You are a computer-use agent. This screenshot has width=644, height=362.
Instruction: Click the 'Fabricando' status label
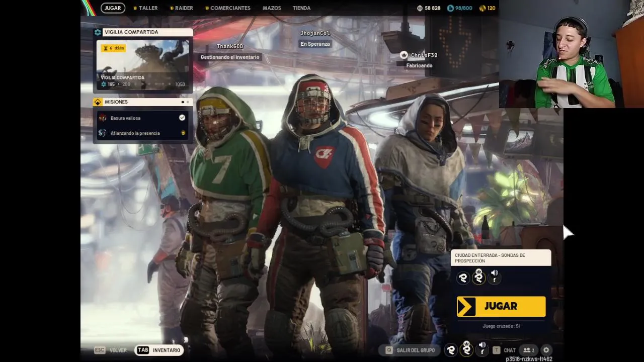point(419,66)
